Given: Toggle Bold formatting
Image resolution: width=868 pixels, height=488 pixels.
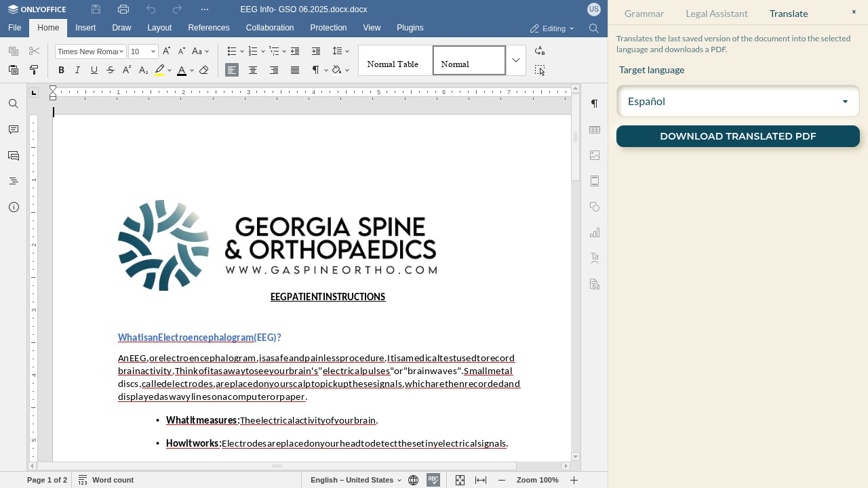Looking at the screenshot, I should (x=61, y=70).
